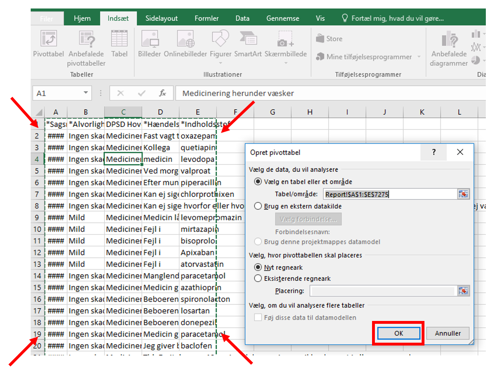Screen dimensions: 500x371
Task: Click the Pivottabel icon in ribbon
Action: (48, 39)
